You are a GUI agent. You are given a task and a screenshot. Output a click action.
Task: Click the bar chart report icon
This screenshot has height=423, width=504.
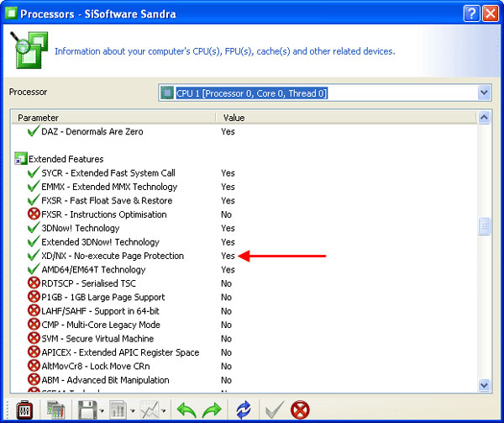click(x=118, y=410)
